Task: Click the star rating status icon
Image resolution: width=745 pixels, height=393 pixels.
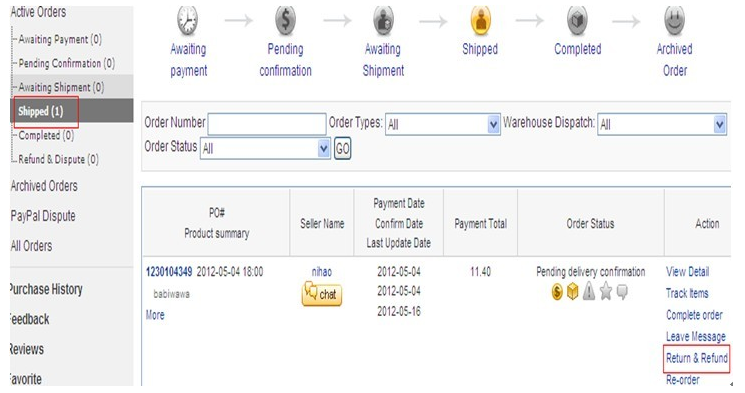Action: (606, 291)
